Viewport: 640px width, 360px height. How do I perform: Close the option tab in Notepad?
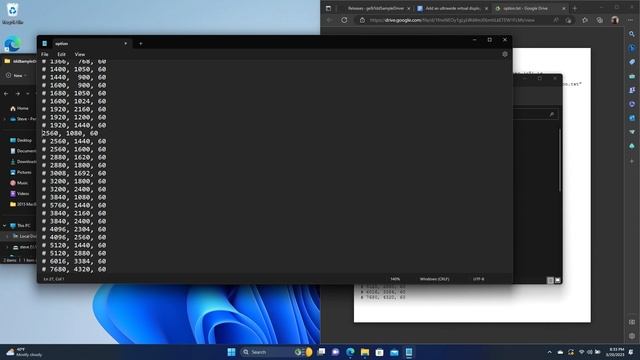click(125, 44)
